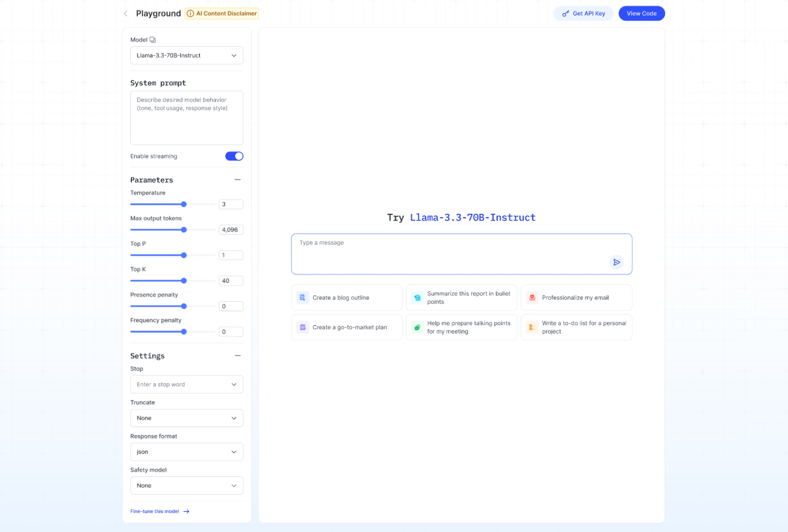The height and width of the screenshot is (532, 788).
Task: Follow the Fine-tune this model link
Action: pos(160,511)
